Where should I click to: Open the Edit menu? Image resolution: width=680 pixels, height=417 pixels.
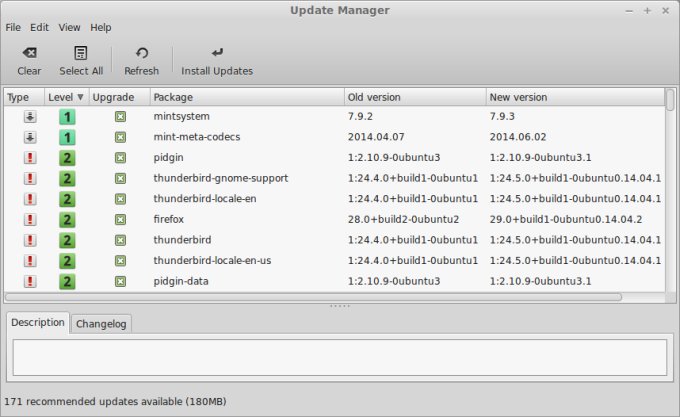point(39,27)
